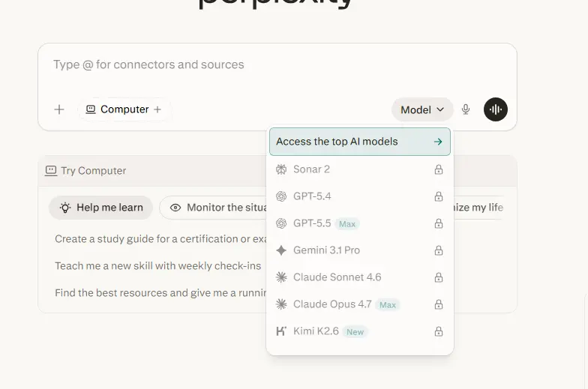This screenshot has height=389, width=588.
Task: Click the Kimi logo icon
Action: pyautogui.click(x=281, y=331)
